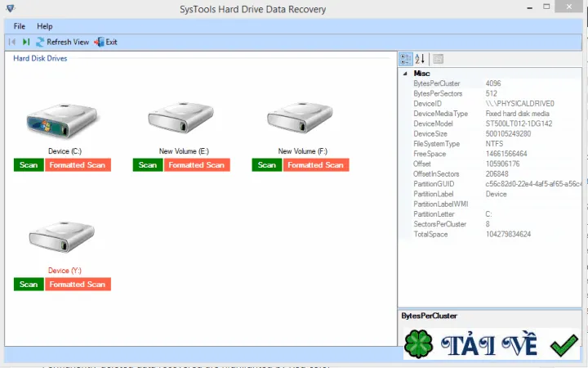Click the Exit toolbar button
Viewport: 588px width, 368px height.
click(105, 42)
